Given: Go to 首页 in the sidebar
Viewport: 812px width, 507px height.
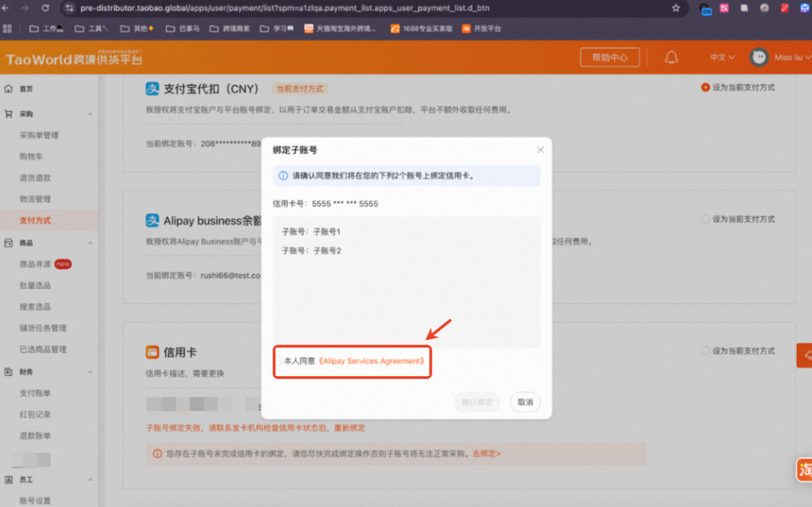Looking at the screenshot, I should point(26,89).
